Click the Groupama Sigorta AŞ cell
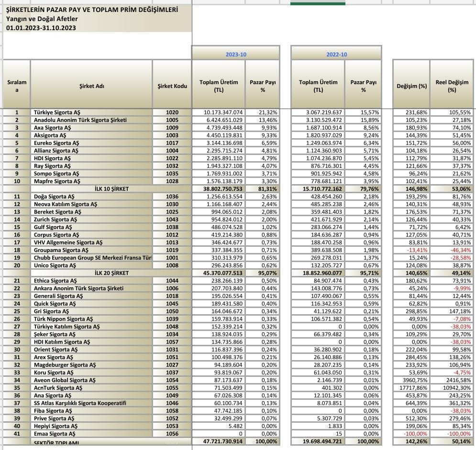Screen dimensions: 476x450 point(91,250)
